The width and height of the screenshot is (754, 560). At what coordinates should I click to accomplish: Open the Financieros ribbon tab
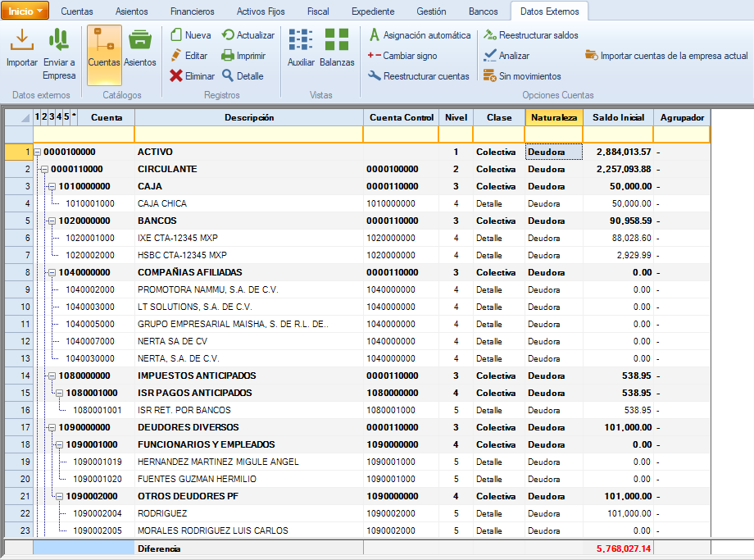pos(193,11)
